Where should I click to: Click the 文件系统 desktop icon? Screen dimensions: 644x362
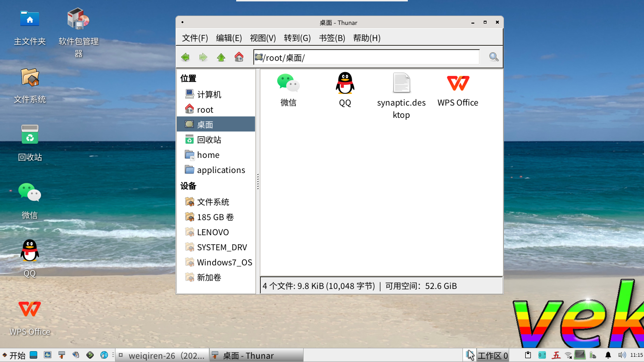(30, 85)
